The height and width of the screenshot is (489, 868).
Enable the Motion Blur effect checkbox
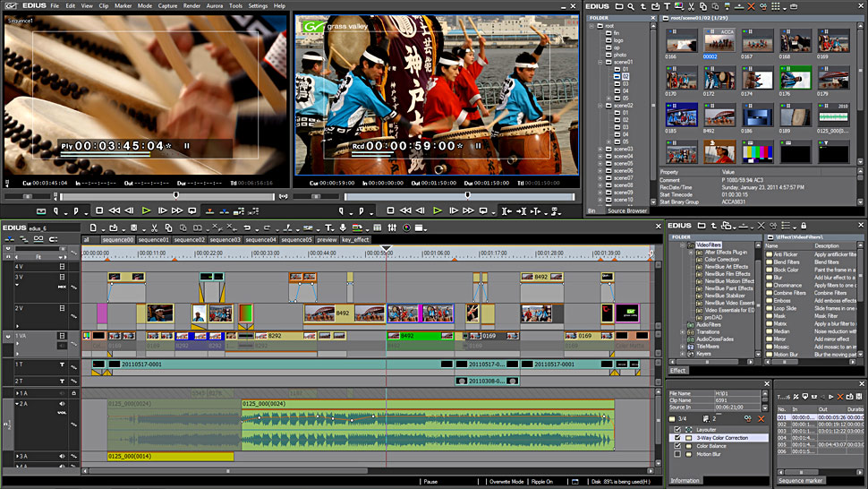(677, 454)
